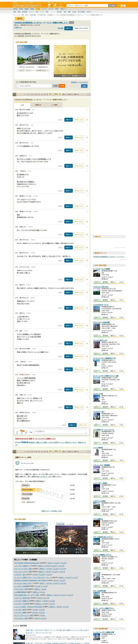The image size is (138, 644).
Task: Click the thread title search field
Action: 88,5
